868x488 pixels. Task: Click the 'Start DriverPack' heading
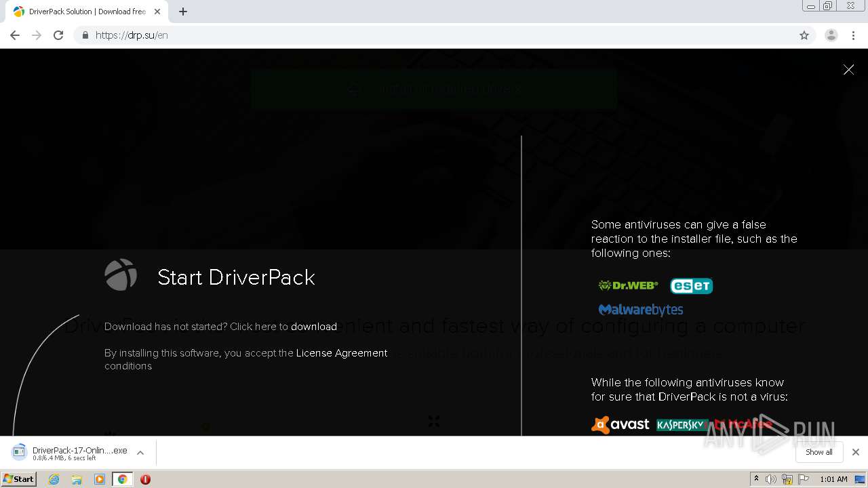236,277
